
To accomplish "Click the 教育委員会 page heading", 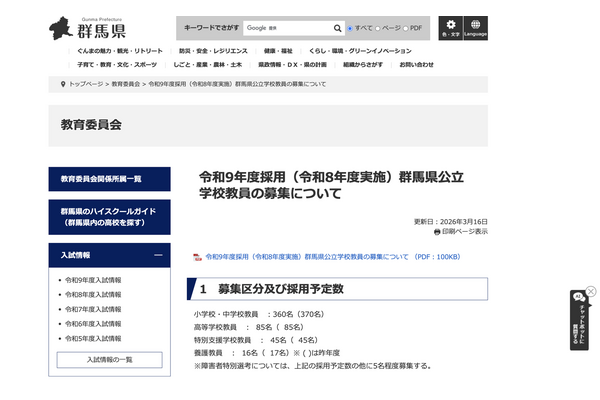I will 91,125.
